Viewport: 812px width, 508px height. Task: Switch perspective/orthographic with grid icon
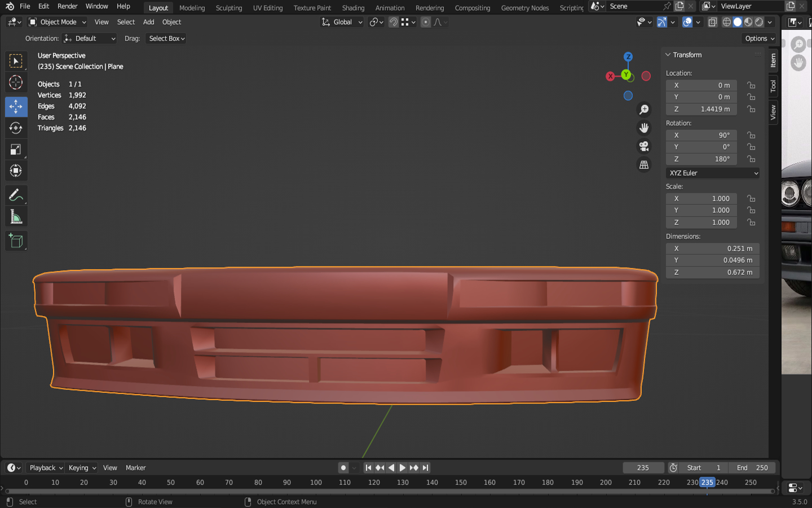644,165
